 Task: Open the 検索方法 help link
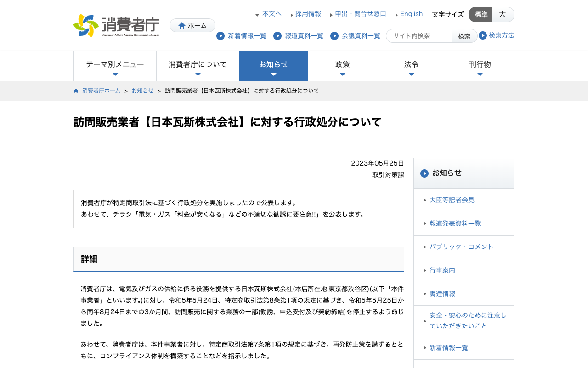click(502, 35)
